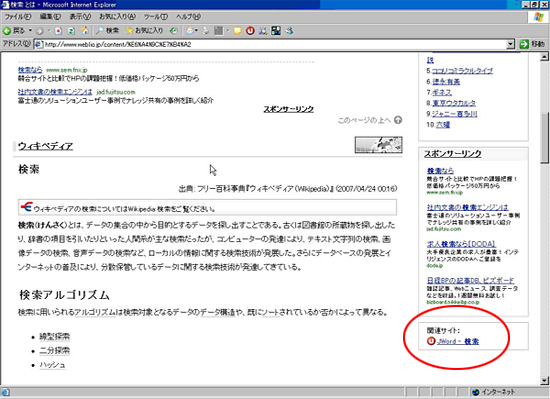Viewport: 550px width, 399px height.
Task: Open the Mail dropdown arrow
Action: point(196,31)
